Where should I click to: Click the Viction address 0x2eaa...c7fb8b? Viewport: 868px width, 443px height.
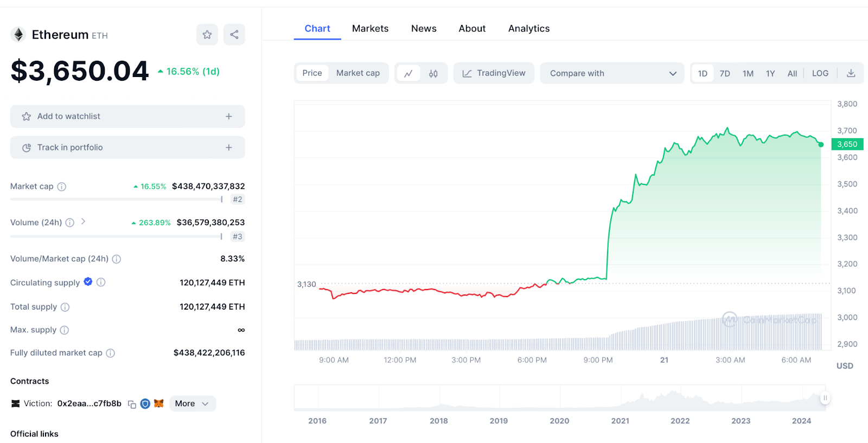90,403
